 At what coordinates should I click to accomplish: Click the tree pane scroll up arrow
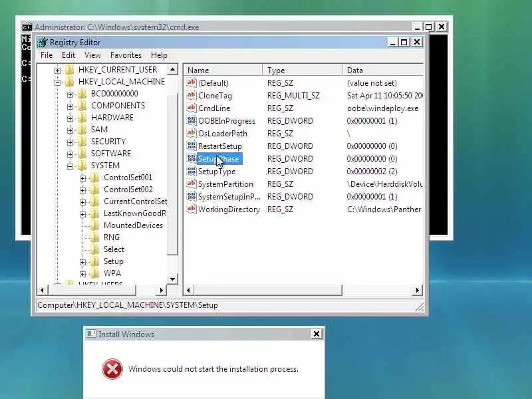tap(172, 70)
